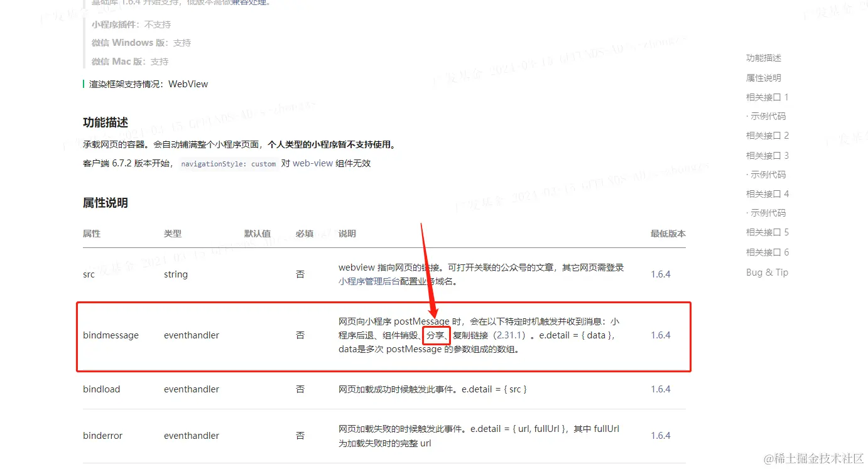The width and height of the screenshot is (868, 469).
Task: Click the 1.6.4 link for bindload
Action: [660, 389]
